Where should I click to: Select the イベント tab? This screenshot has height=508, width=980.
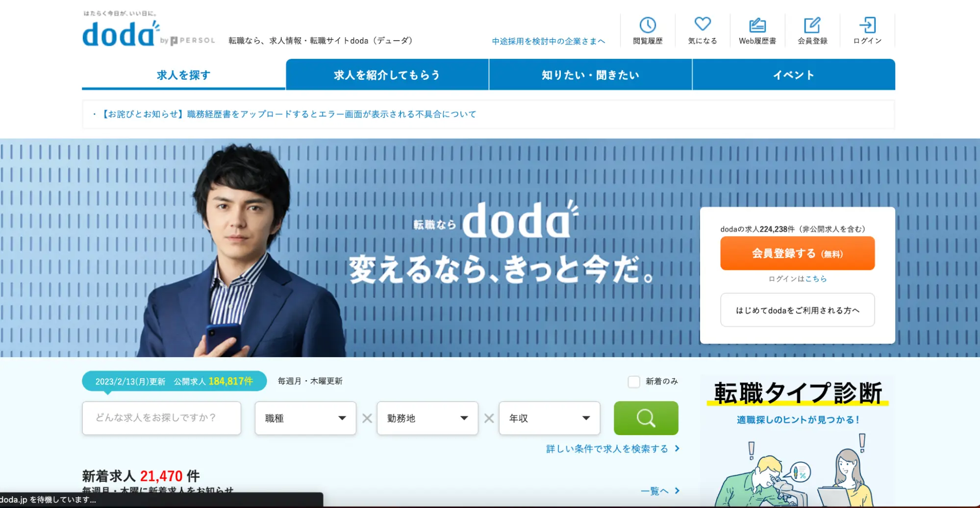pos(794,74)
